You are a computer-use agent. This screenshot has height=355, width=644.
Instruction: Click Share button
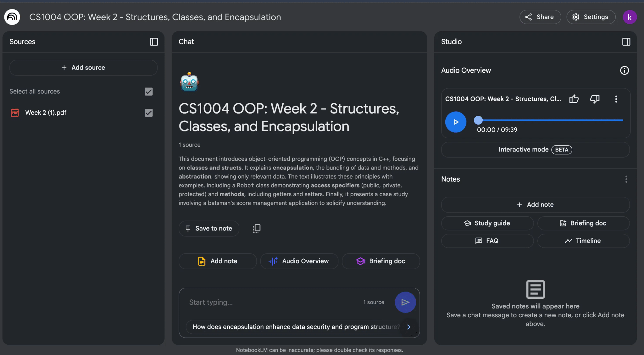pos(540,17)
